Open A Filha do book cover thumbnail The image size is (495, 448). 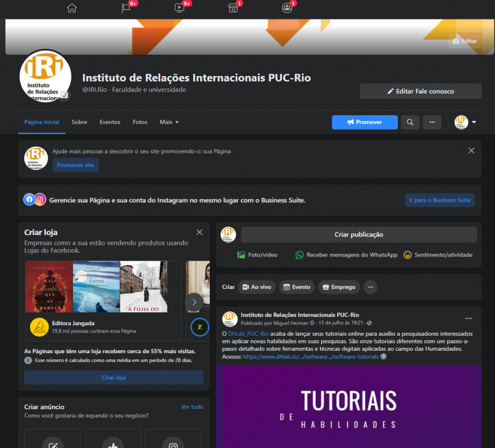(x=144, y=286)
